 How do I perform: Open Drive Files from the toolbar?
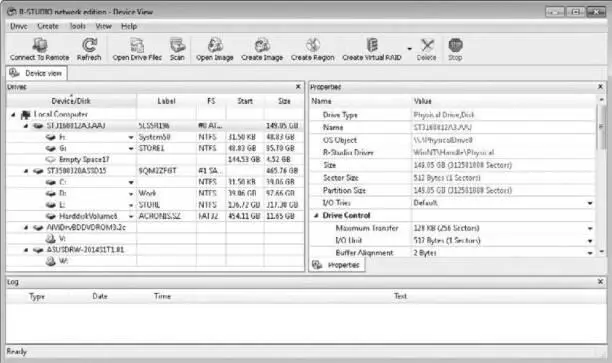click(137, 45)
